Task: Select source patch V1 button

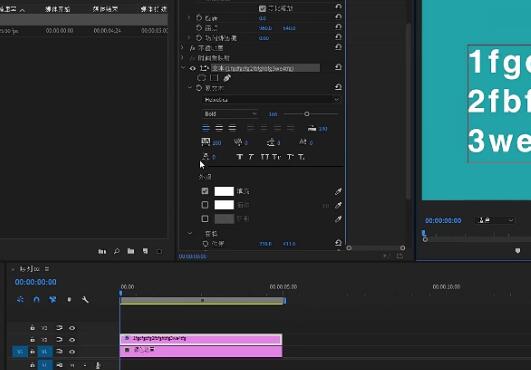Action: pyautogui.click(x=19, y=352)
